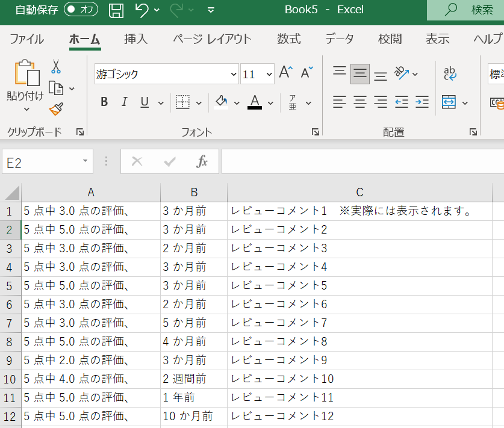The width and height of the screenshot is (504, 428).
Task: Click the Borders icon
Action: (x=182, y=102)
